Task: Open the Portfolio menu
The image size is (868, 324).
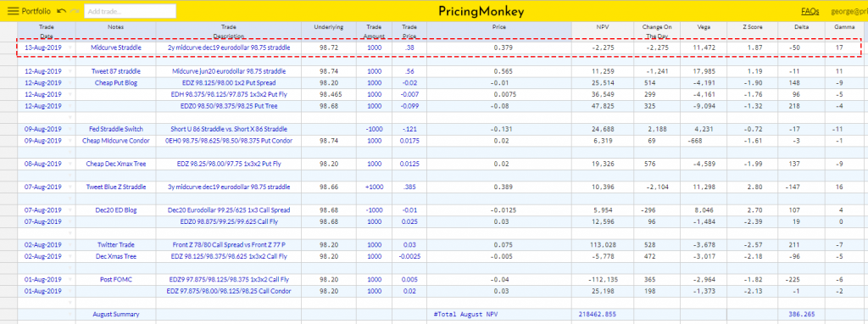Action: click(x=36, y=11)
